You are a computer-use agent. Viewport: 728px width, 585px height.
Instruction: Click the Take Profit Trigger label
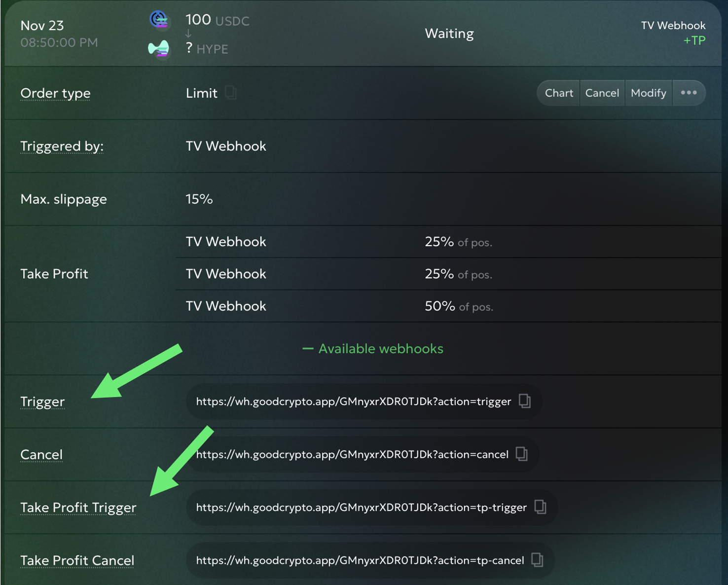78,508
